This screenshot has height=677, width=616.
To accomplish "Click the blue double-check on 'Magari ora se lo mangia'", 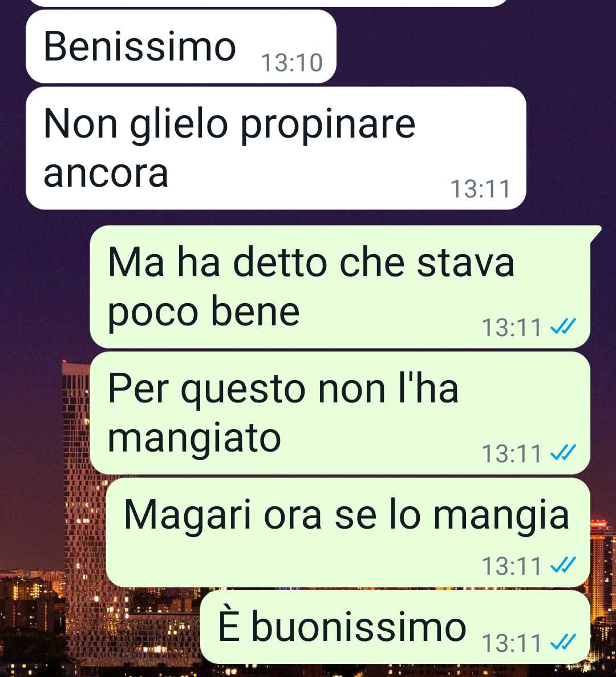I will coord(563,565).
